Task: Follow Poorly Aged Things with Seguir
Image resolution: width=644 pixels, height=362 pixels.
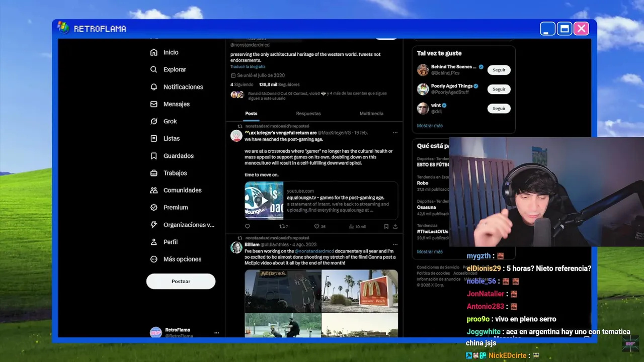Action: (x=499, y=89)
